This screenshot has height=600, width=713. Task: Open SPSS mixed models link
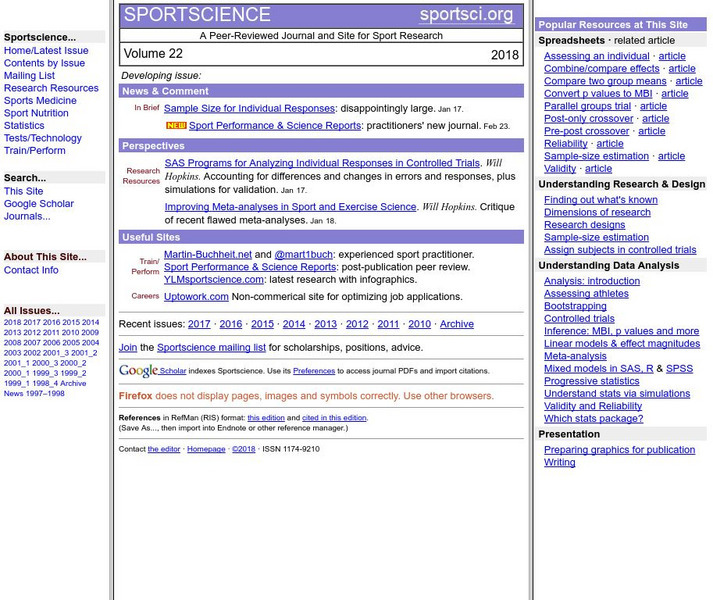pyautogui.click(x=679, y=369)
